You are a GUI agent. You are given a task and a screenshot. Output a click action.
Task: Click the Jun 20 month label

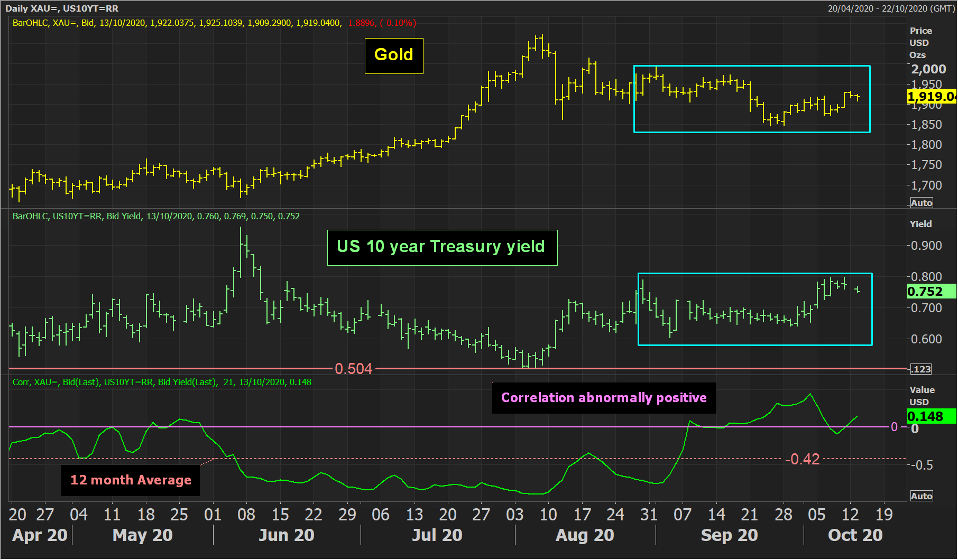pos(287,535)
